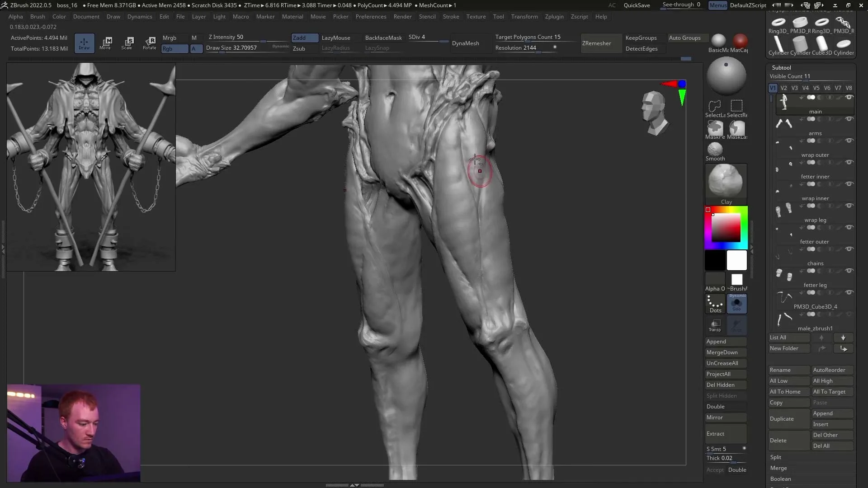868x488 pixels.
Task: Pick a color in the color picker gradient
Action: click(726, 228)
